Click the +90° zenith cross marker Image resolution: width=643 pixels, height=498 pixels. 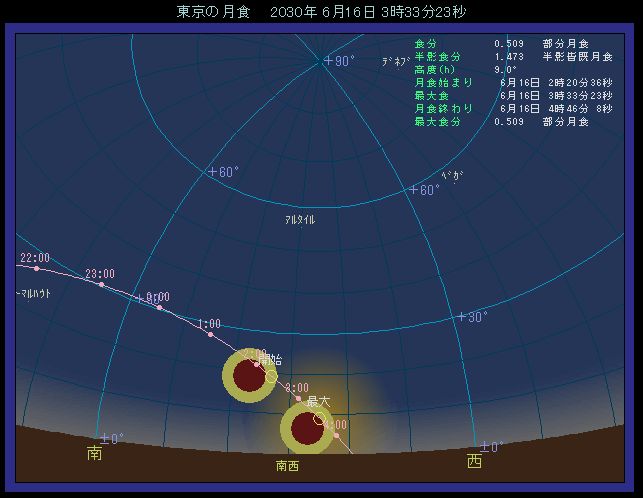[326, 61]
